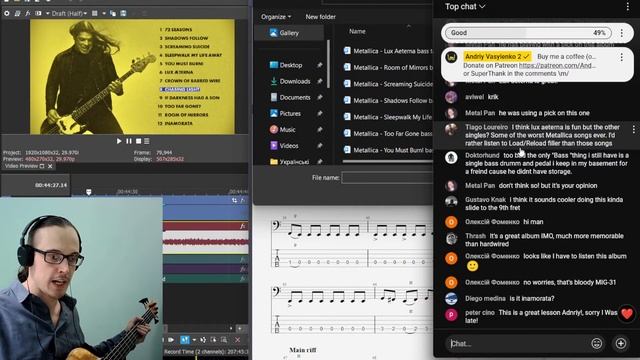Toggle pin icon next to Documents
This screenshot has width=640, height=360.
320,97
